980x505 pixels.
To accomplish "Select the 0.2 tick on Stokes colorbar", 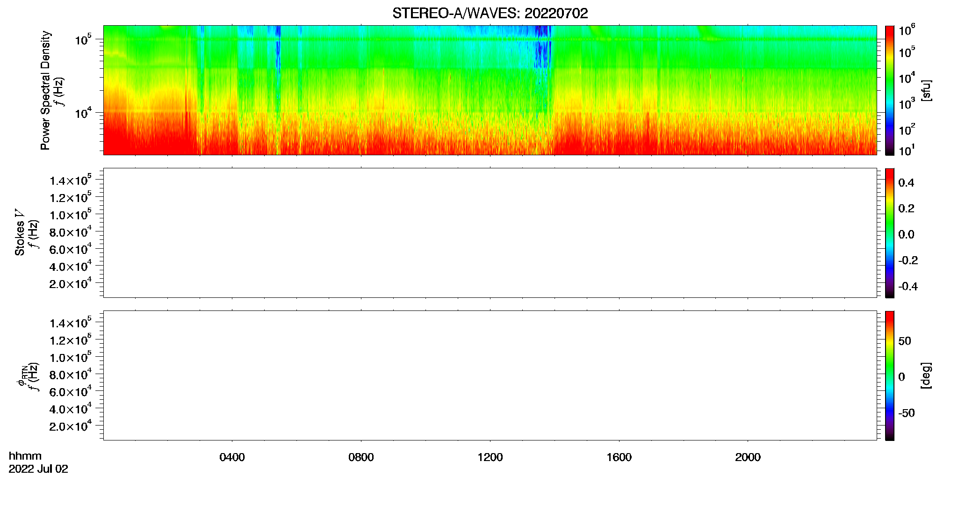I will pos(906,209).
